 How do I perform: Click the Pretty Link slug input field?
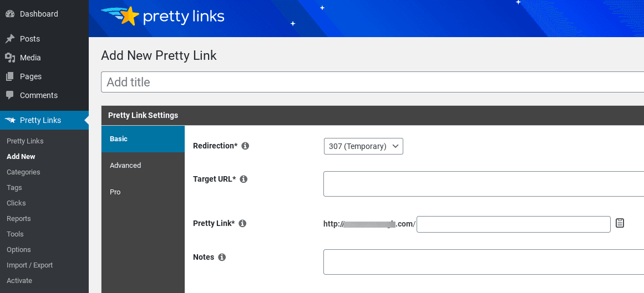514,224
